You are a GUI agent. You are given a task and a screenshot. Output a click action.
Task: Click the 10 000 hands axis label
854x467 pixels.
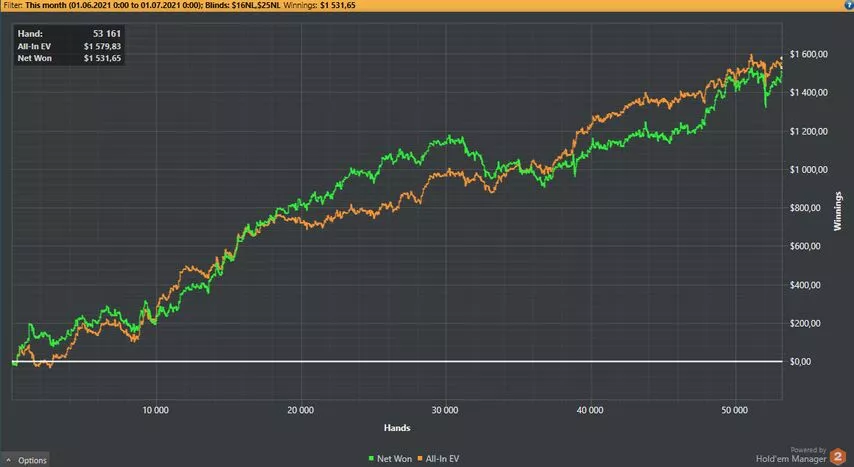coord(154,410)
